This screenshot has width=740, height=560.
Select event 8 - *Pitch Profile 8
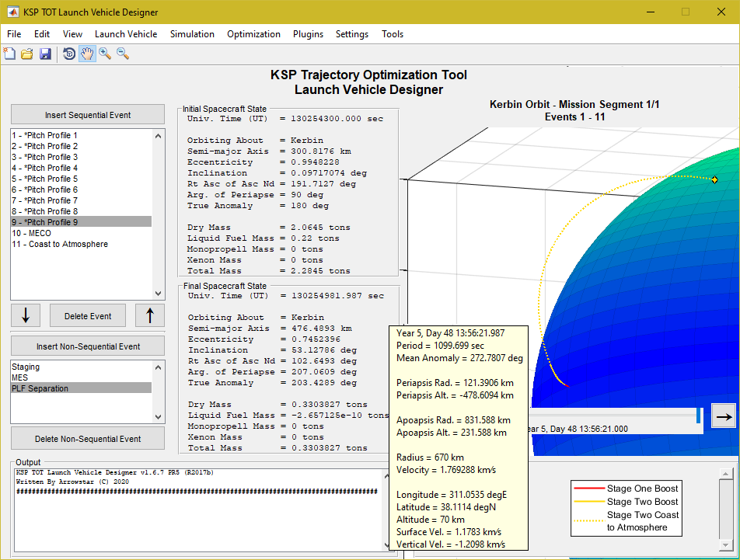(81, 211)
